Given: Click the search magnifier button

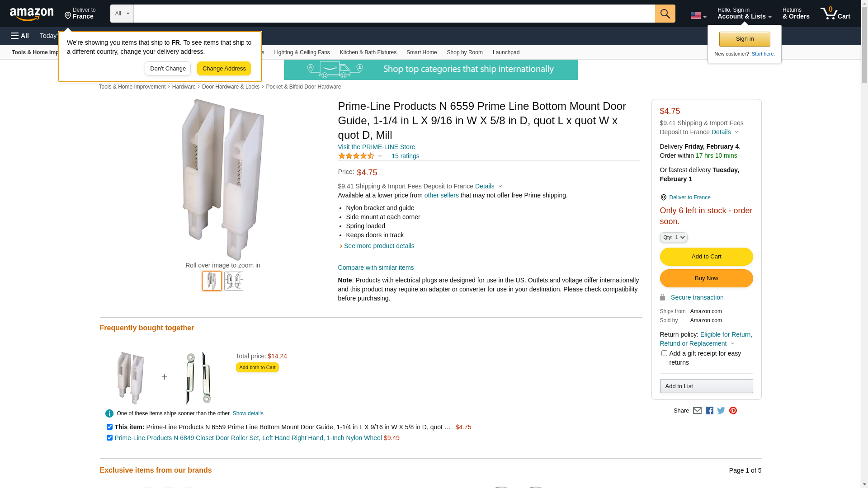Looking at the screenshot, I should [x=665, y=14].
